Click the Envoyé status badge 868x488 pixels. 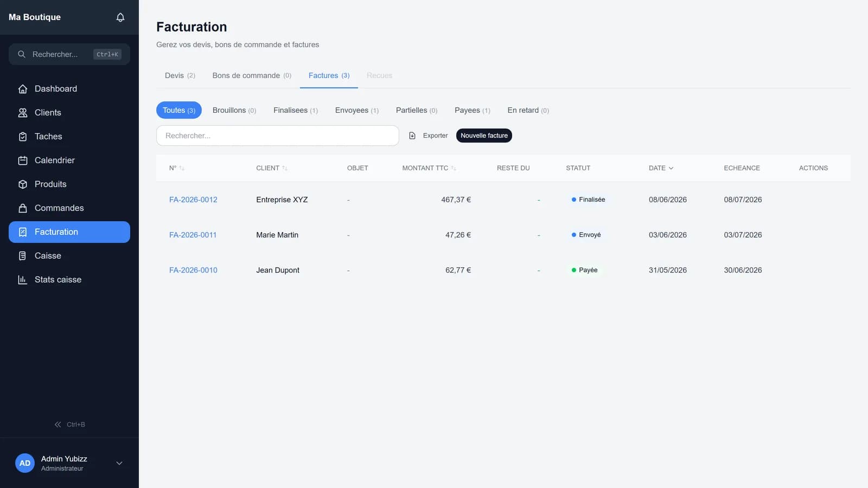586,235
